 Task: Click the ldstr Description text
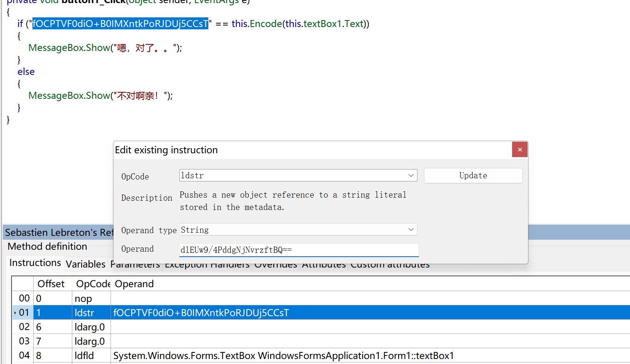pos(293,201)
